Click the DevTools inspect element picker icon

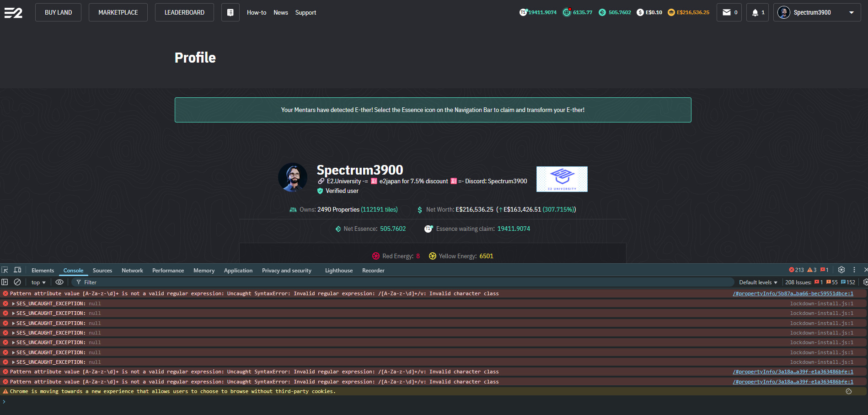(x=5, y=270)
